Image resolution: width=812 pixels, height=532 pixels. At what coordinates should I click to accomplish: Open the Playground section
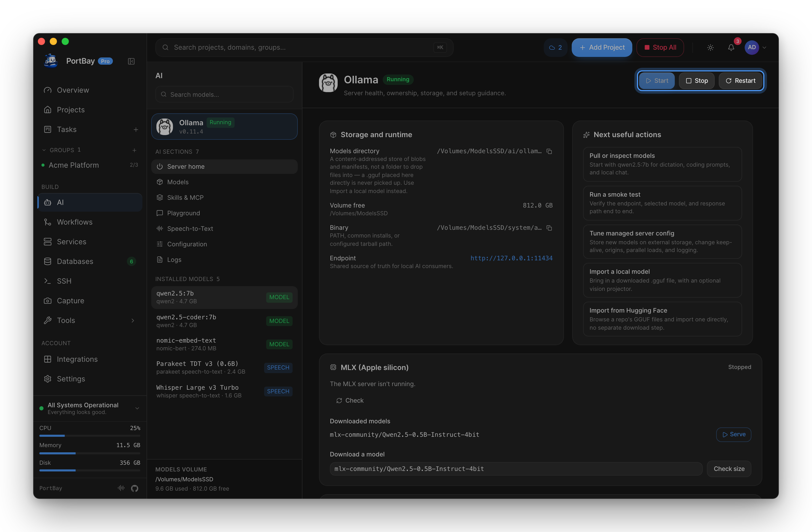224,213
